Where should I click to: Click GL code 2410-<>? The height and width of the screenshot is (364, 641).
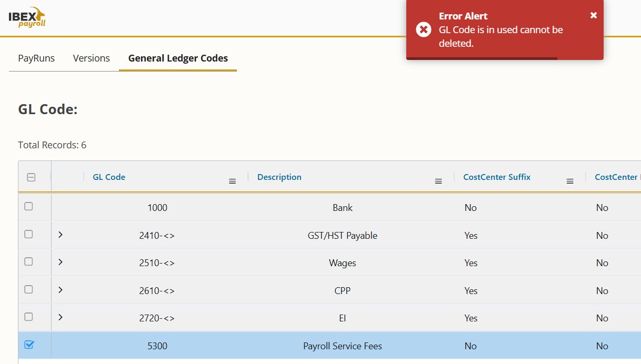click(157, 236)
